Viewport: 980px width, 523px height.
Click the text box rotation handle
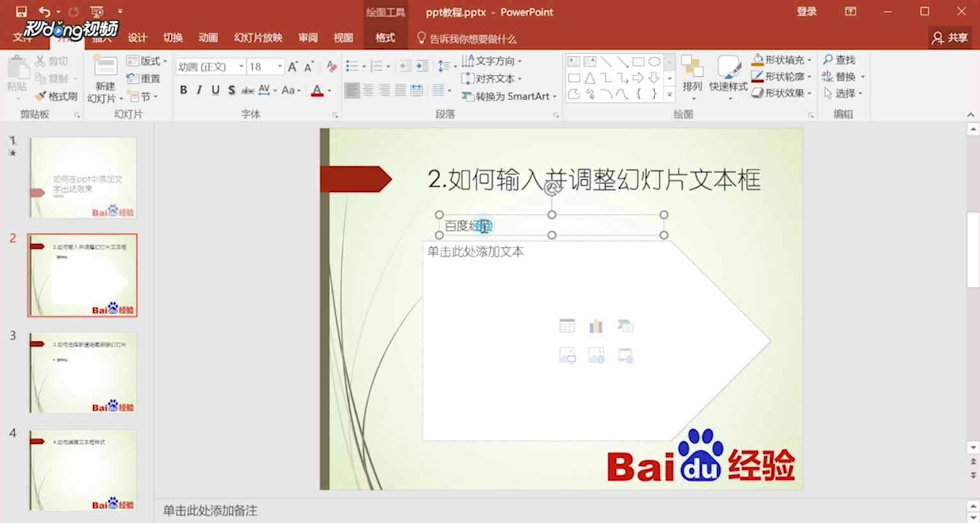click(x=552, y=188)
